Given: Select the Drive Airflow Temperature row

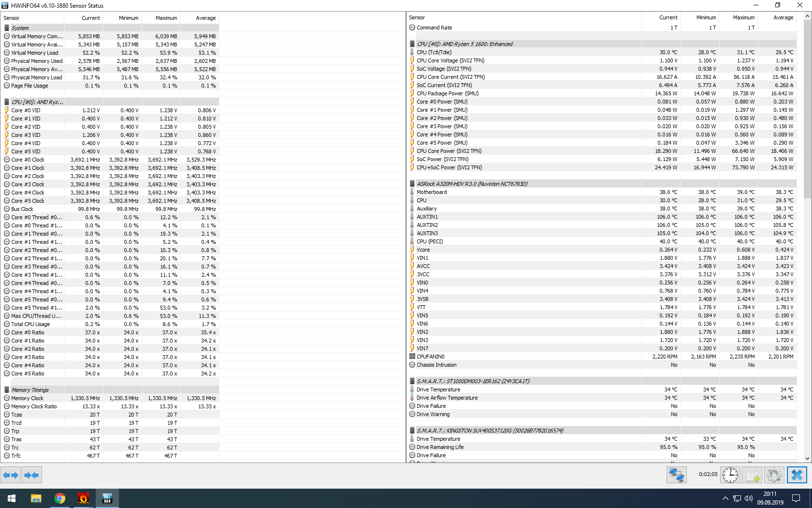Looking at the screenshot, I should 602,398.
